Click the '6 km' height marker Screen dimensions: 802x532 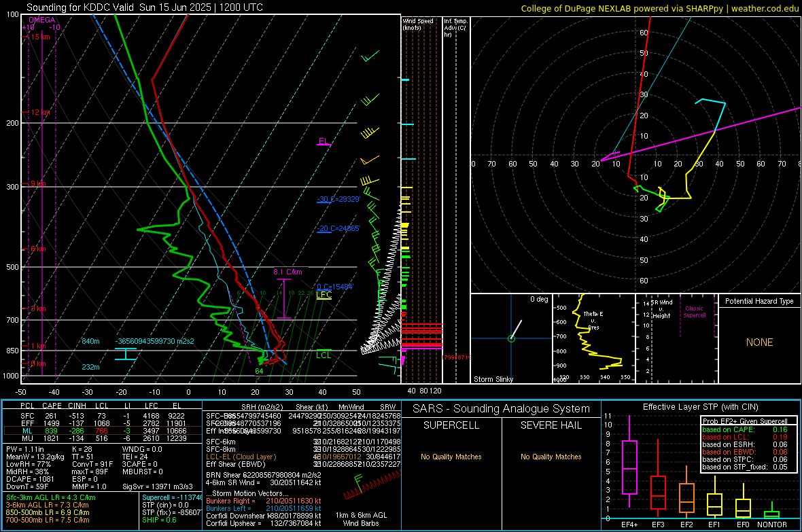coord(39,249)
